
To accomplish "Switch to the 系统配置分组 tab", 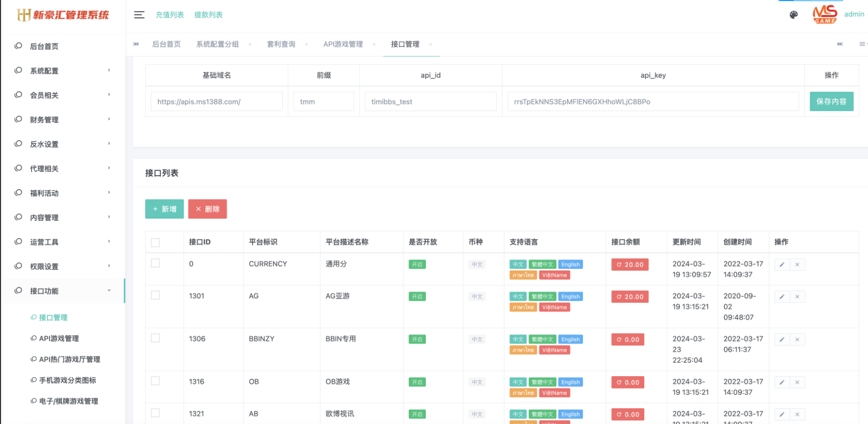I will coord(217,44).
